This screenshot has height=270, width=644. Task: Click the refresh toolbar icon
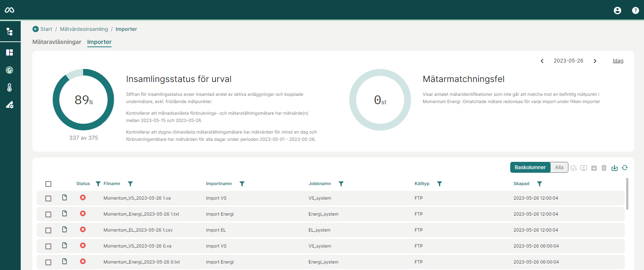click(625, 168)
